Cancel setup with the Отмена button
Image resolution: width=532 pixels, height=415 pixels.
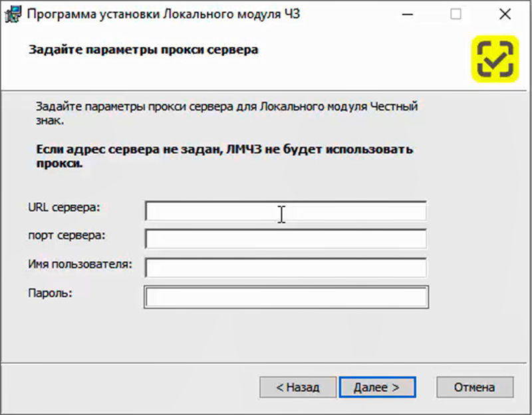(474, 387)
